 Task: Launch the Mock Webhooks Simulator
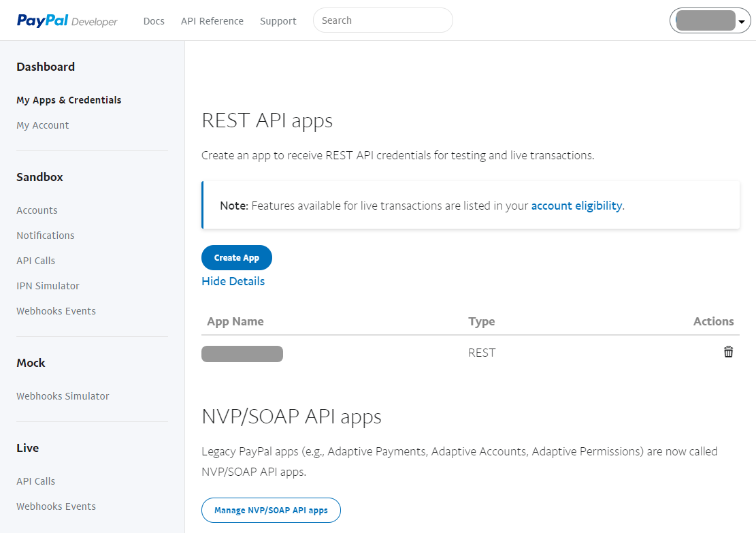click(63, 396)
